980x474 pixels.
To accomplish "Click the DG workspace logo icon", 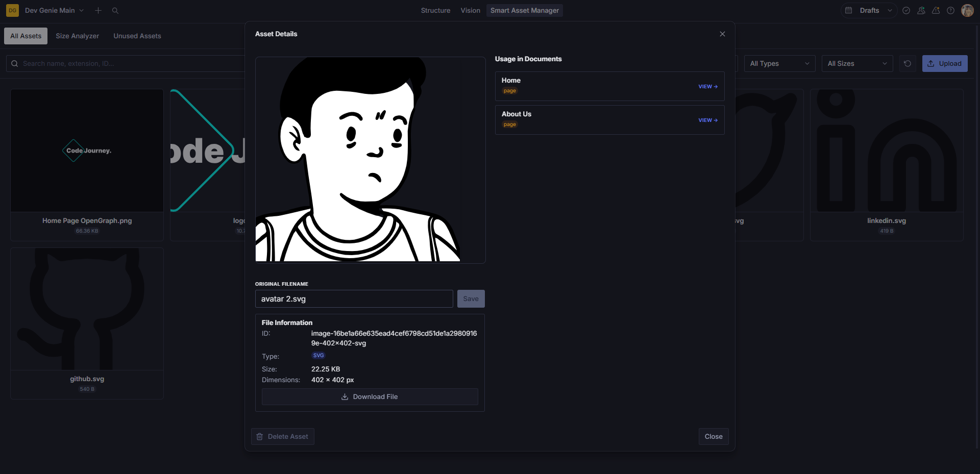I will [x=12, y=10].
